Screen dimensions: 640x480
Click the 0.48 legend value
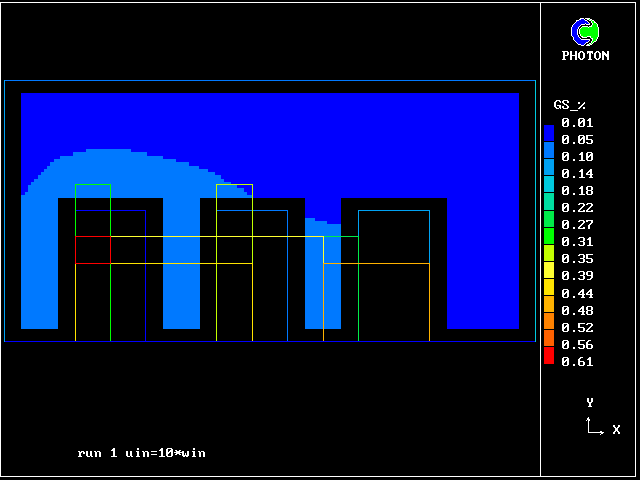point(577,311)
